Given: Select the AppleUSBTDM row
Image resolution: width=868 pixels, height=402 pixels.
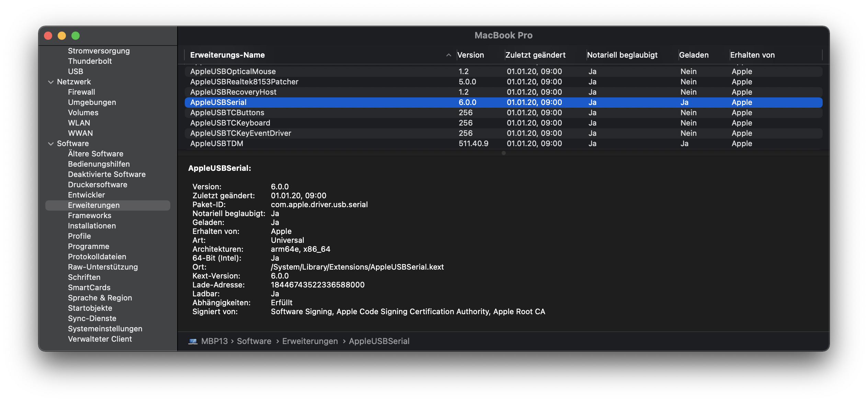Looking at the screenshot, I should 503,143.
